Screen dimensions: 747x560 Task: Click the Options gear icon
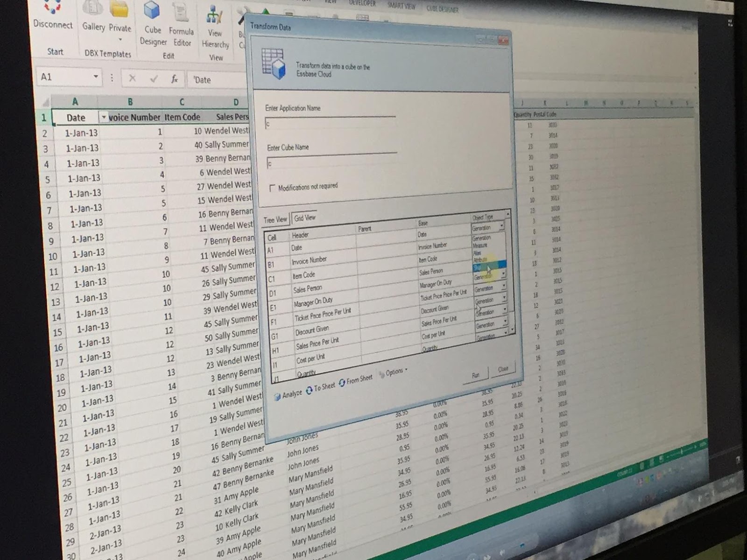pos(382,373)
